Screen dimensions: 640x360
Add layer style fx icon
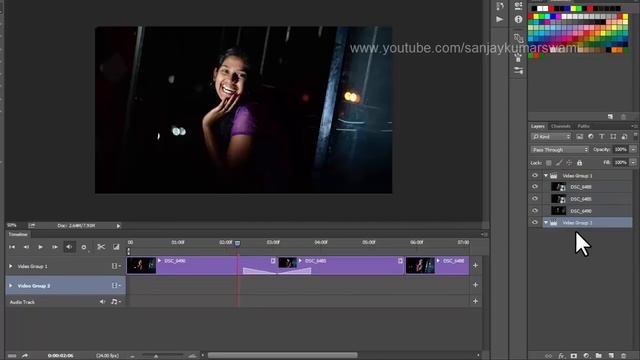(x=562, y=356)
